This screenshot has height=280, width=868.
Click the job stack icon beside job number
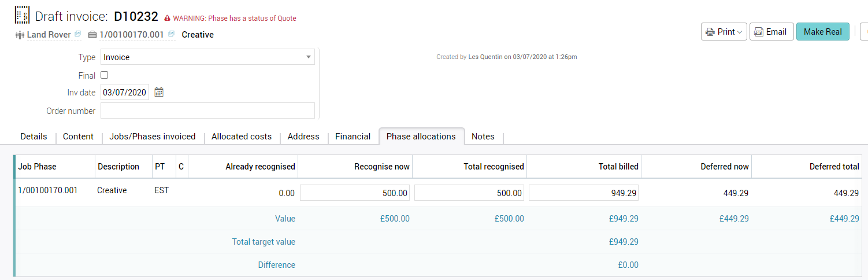click(x=92, y=35)
